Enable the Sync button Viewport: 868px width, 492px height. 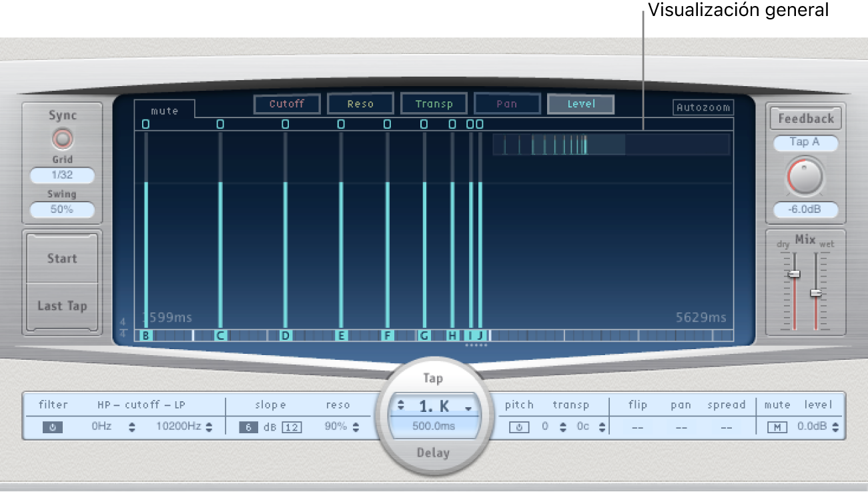[x=62, y=139]
